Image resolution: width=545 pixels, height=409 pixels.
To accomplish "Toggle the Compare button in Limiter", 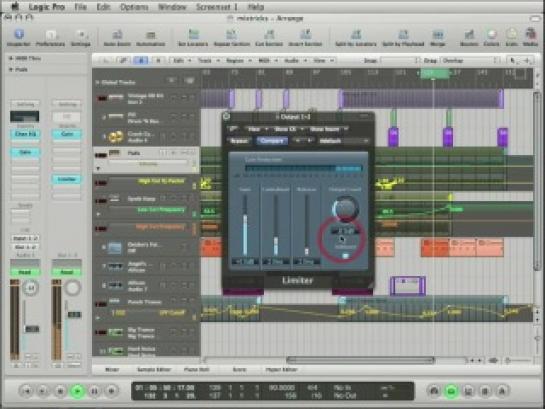I will 272,141.
